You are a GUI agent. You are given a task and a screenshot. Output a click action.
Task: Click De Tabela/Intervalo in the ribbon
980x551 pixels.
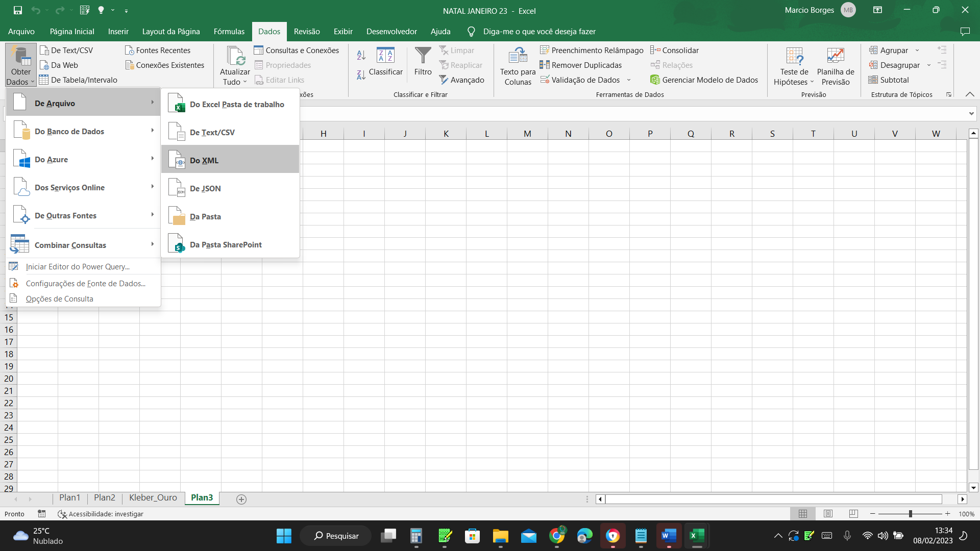point(79,80)
